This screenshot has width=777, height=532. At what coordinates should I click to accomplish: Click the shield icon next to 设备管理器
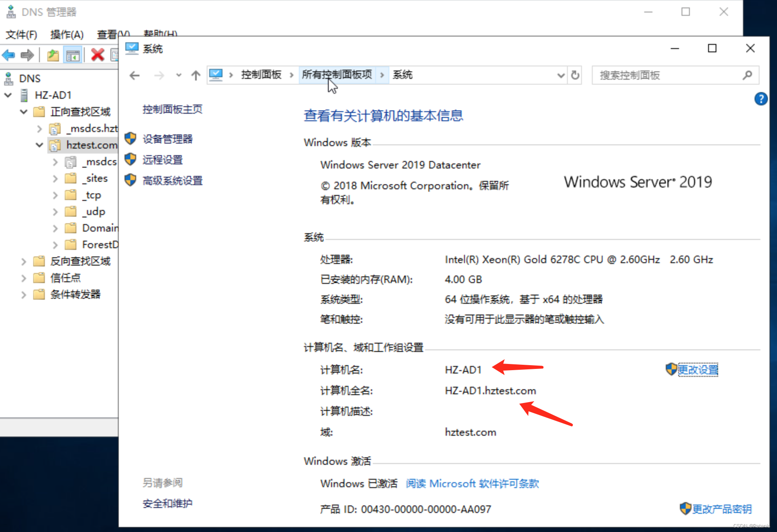pyautogui.click(x=130, y=139)
